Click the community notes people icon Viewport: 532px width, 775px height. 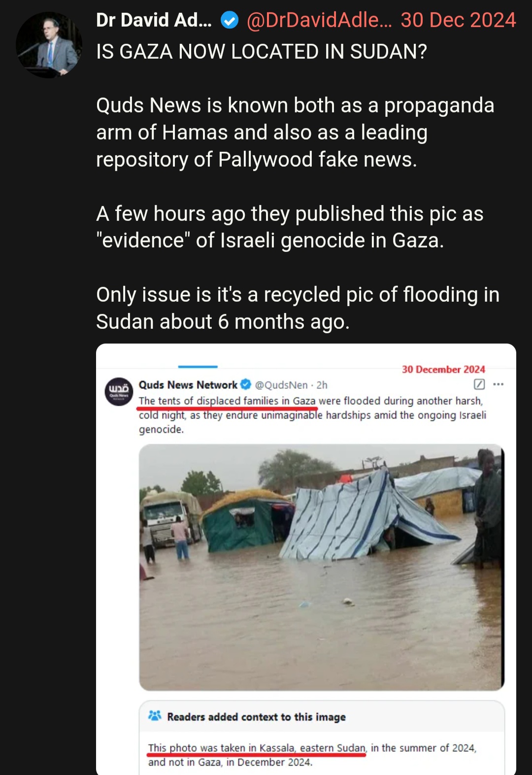155,716
